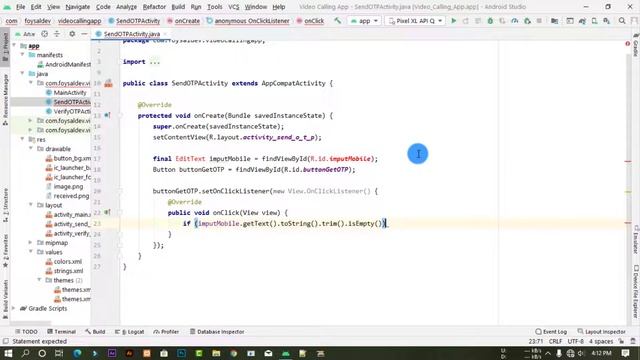Click the gutter icon beside line 10
Image resolution: width=640 pixels, height=360 pixels.
108,83
